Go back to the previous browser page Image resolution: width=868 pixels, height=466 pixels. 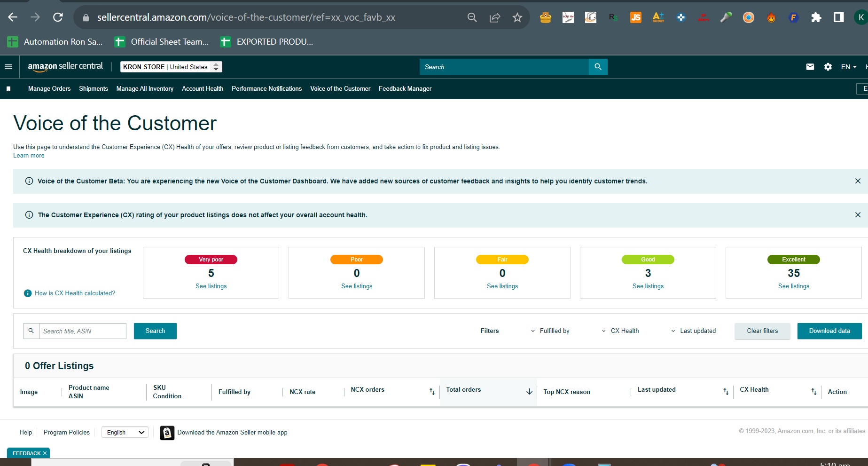point(13,17)
